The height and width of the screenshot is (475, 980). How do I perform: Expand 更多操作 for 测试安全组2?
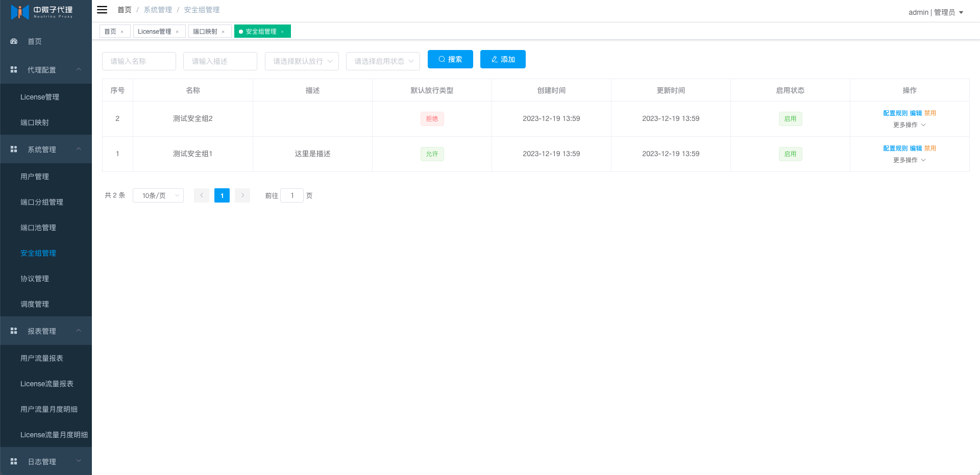pyautogui.click(x=909, y=125)
